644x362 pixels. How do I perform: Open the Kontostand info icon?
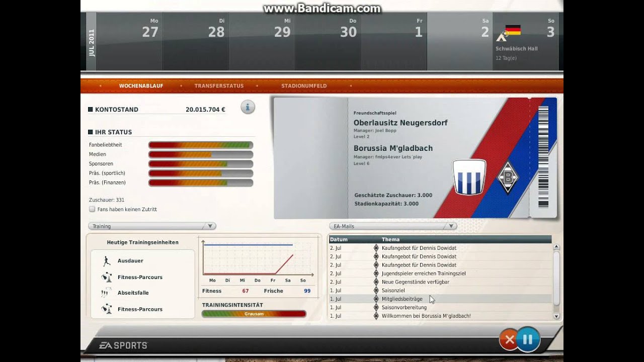248,107
